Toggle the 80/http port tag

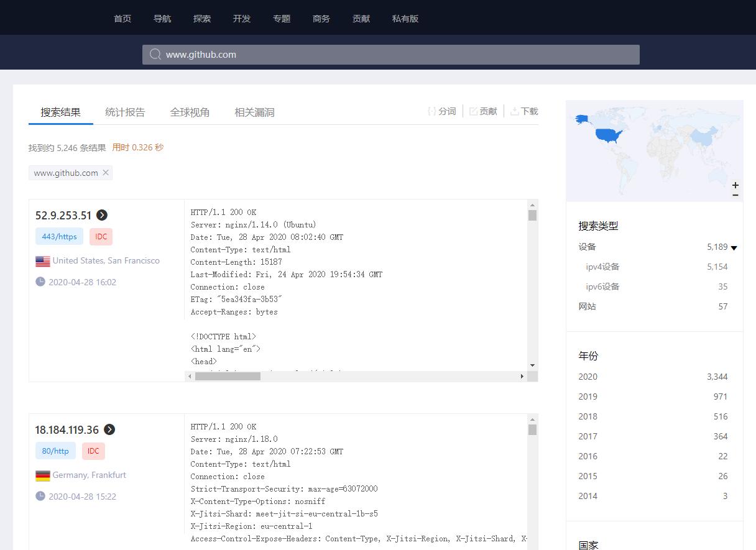coord(55,451)
